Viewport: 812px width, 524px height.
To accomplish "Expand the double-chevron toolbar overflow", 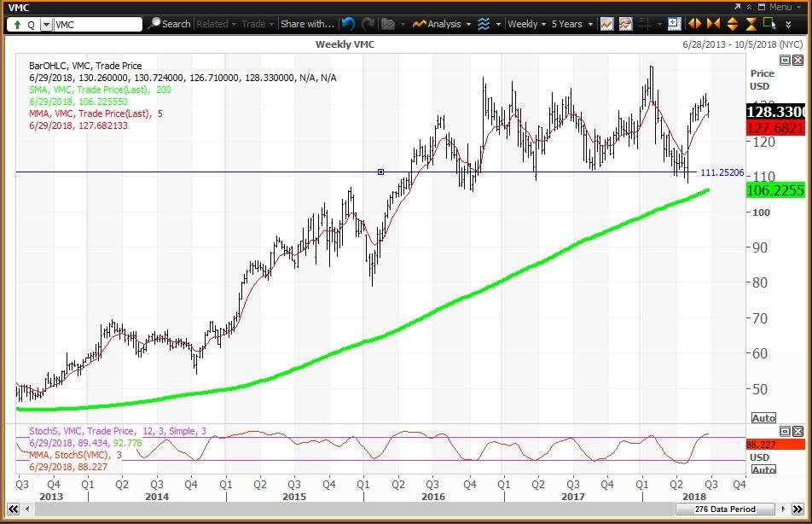I will (789, 24).
